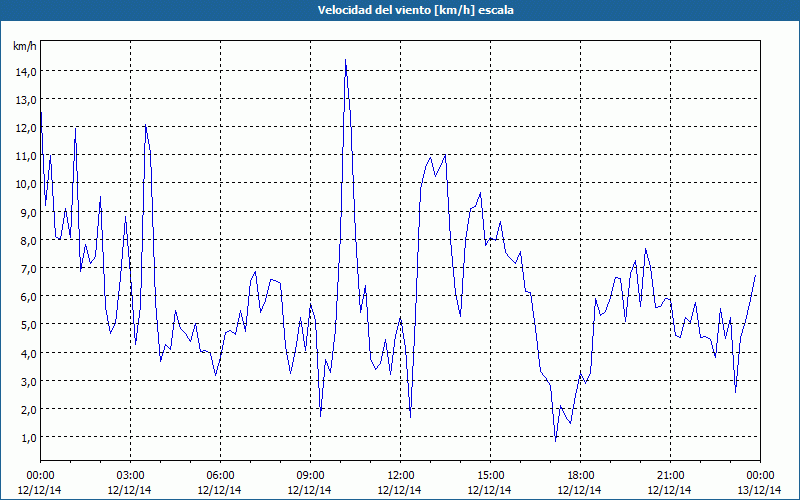Click the "00:00" time label above 13/12/14
Image resolution: width=800 pixels, height=500 pixels.
point(760,476)
